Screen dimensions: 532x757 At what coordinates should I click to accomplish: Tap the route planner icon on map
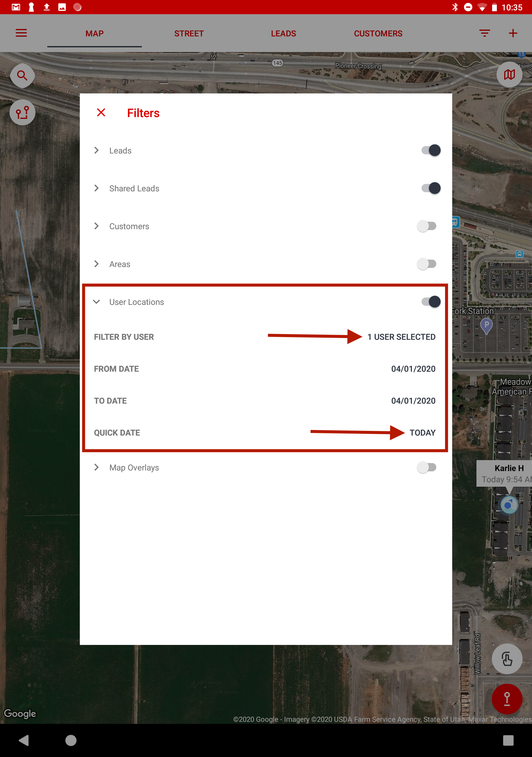tap(22, 113)
